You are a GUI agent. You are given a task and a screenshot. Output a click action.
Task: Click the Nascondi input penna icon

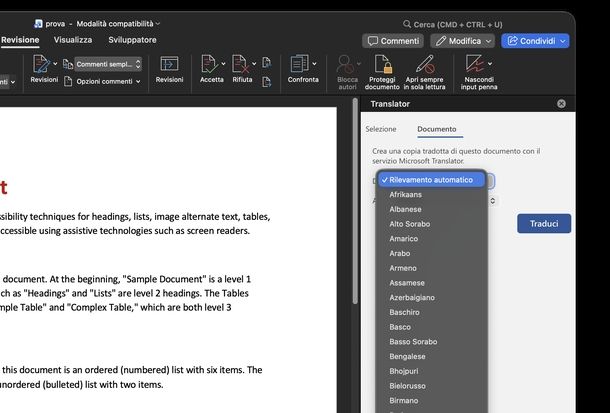(x=475, y=64)
